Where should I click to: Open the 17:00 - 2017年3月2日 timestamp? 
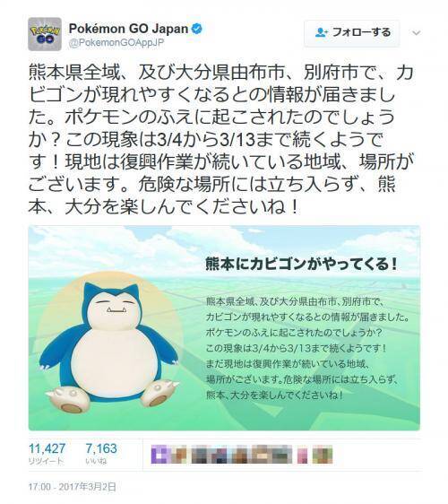(x=72, y=487)
